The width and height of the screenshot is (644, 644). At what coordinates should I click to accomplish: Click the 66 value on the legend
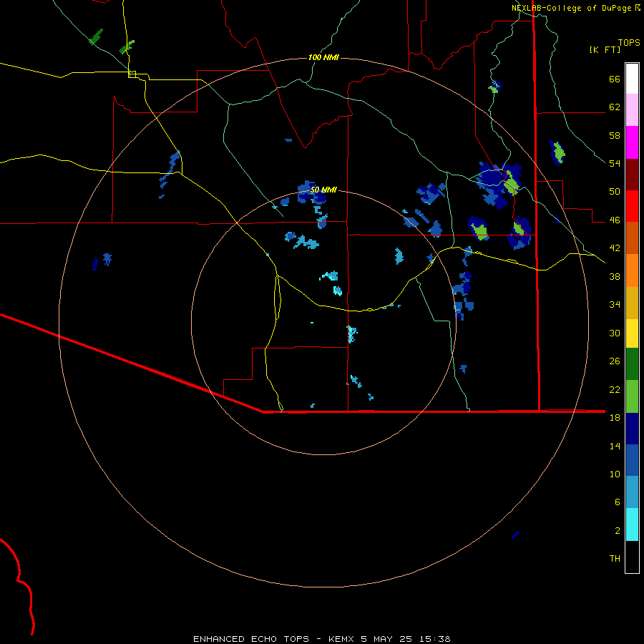[x=615, y=79]
